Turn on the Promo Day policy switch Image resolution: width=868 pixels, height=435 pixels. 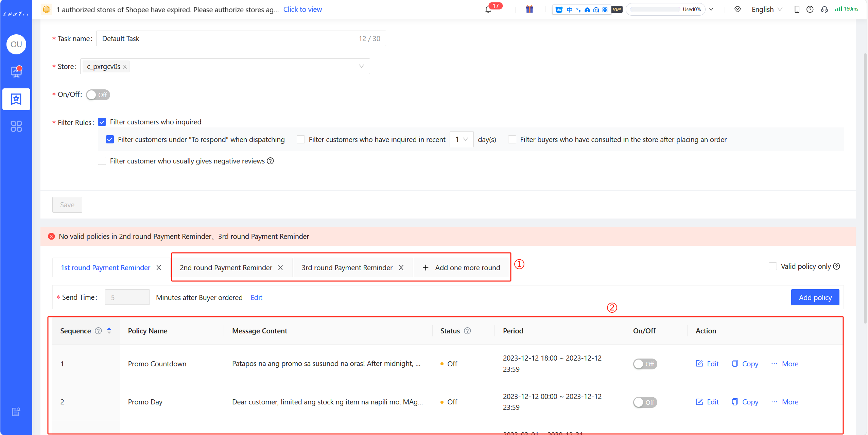(645, 402)
